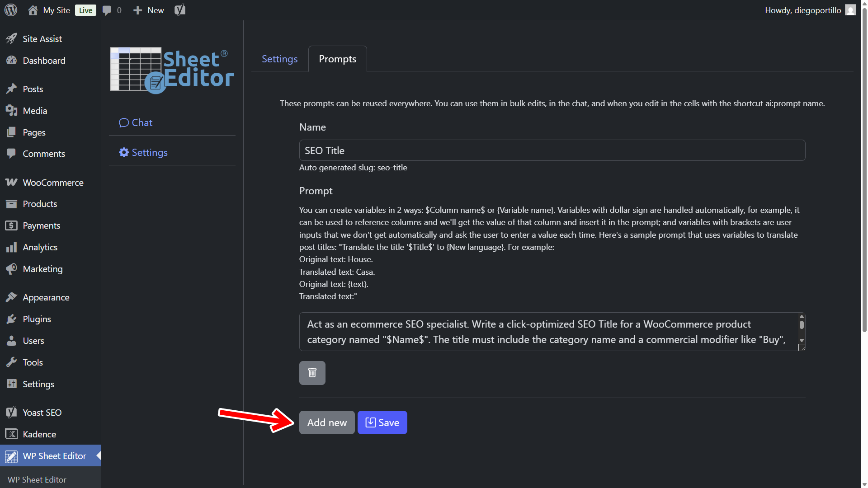Click the comments bubble in admin bar
Viewport: 868px width, 488px height.
(x=112, y=10)
